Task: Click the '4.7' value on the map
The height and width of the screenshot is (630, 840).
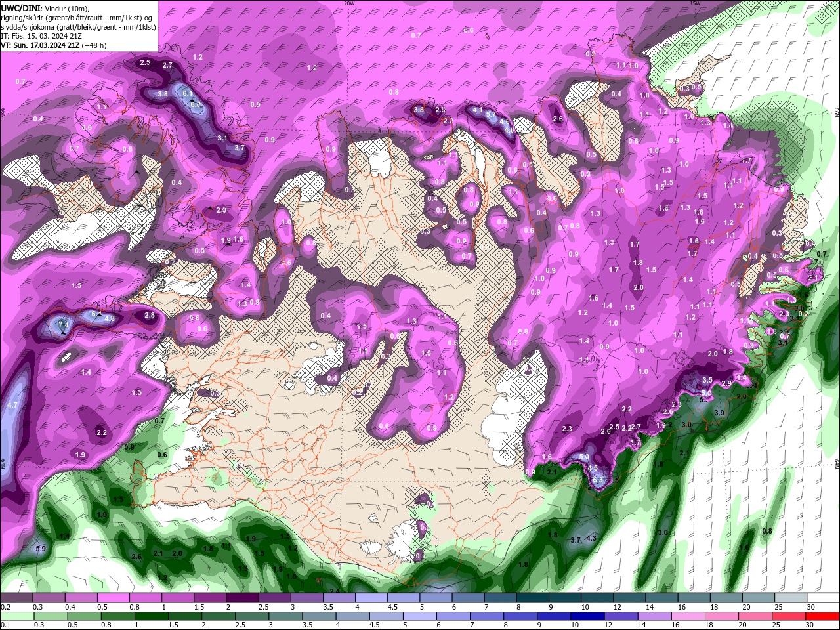Action: (12, 405)
